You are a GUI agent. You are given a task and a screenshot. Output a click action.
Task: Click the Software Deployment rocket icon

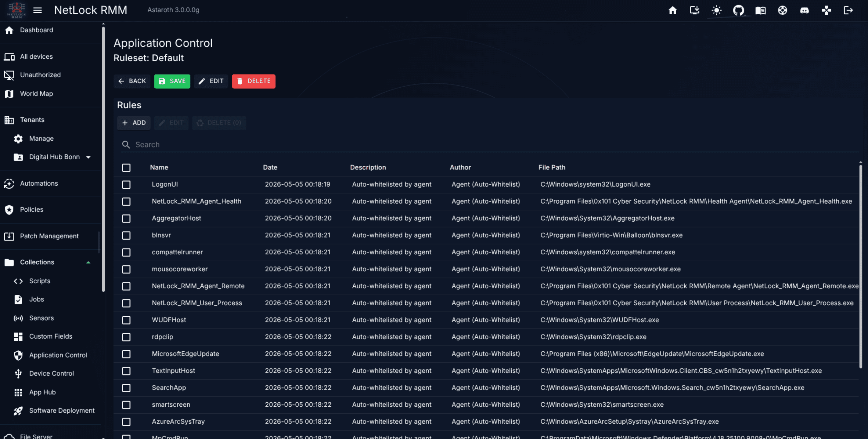coord(18,411)
